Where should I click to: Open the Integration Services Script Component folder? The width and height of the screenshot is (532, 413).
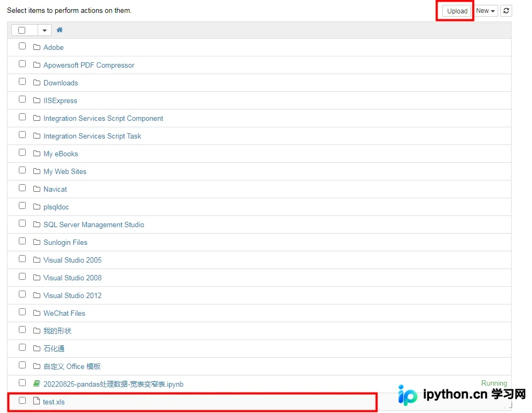point(103,119)
